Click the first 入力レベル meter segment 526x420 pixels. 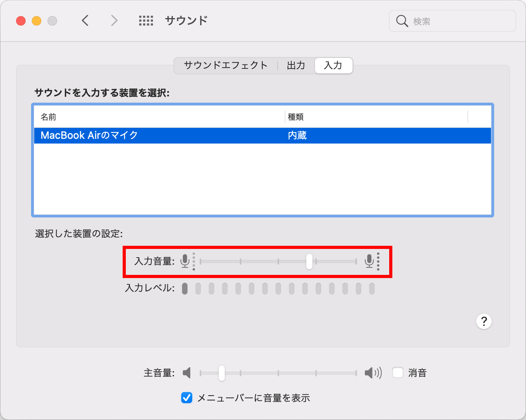click(x=185, y=289)
